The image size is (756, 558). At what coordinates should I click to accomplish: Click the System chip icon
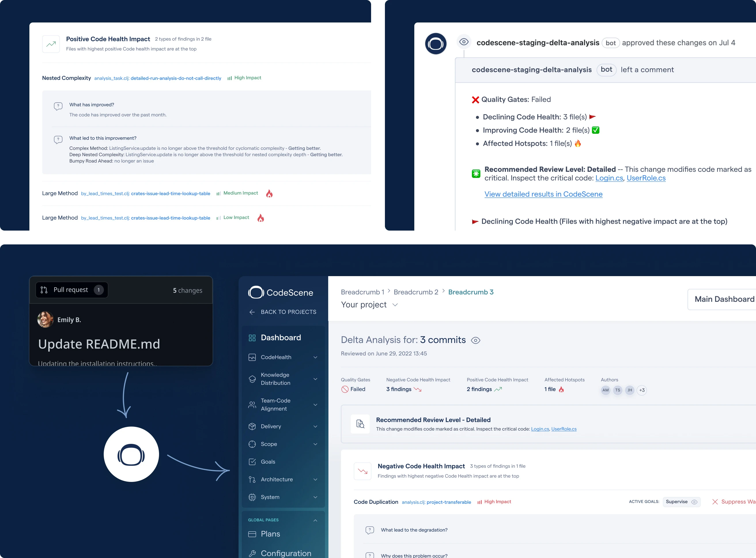point(252,497)
